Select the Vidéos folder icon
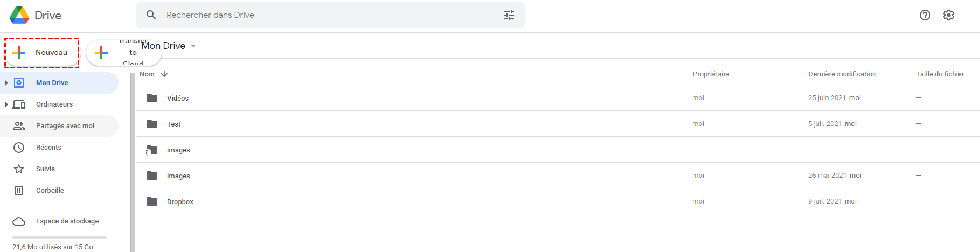This screenshot has height=252, width=980. point(152,98)
